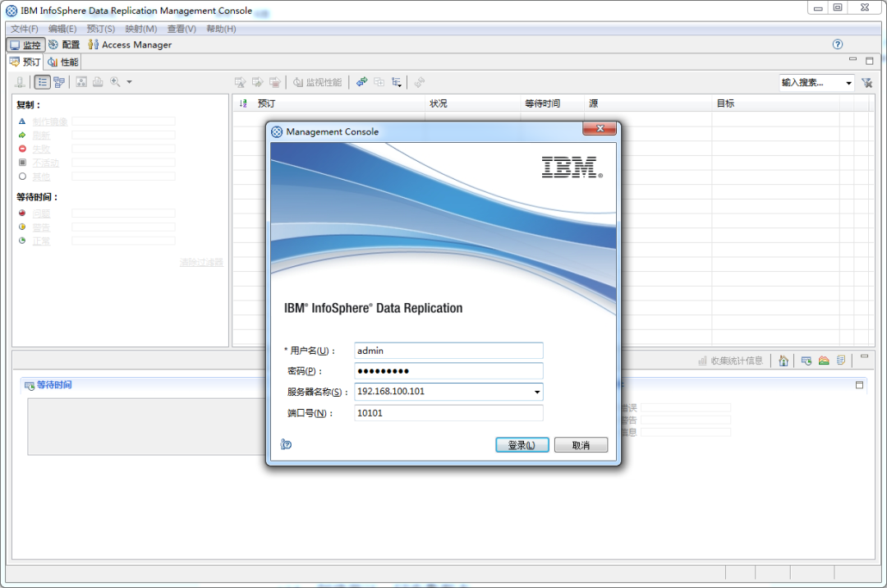
Task: Open the 预订 Subscription menu in menu bar
Action: pyautogui.click(x=101, y=29)
